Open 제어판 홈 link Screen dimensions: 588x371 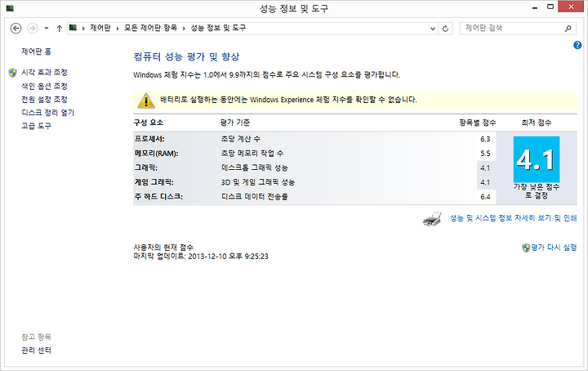(37, 51)
